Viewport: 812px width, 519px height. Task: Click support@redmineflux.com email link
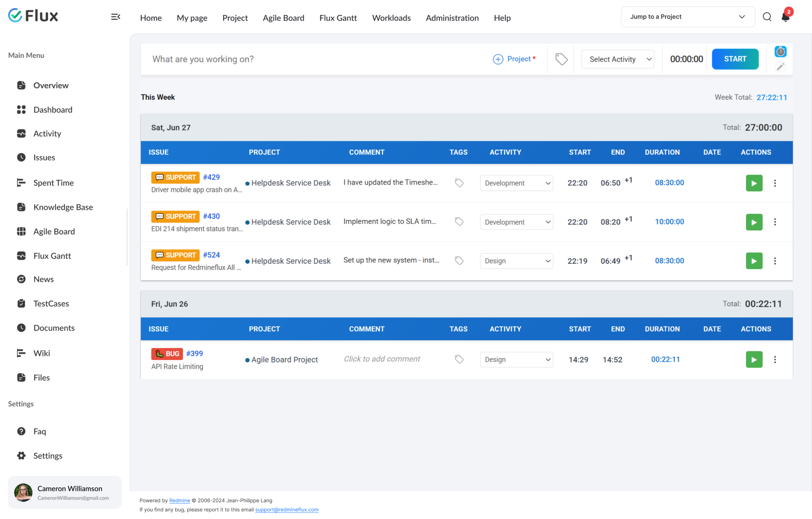click(x=287, y=509)
